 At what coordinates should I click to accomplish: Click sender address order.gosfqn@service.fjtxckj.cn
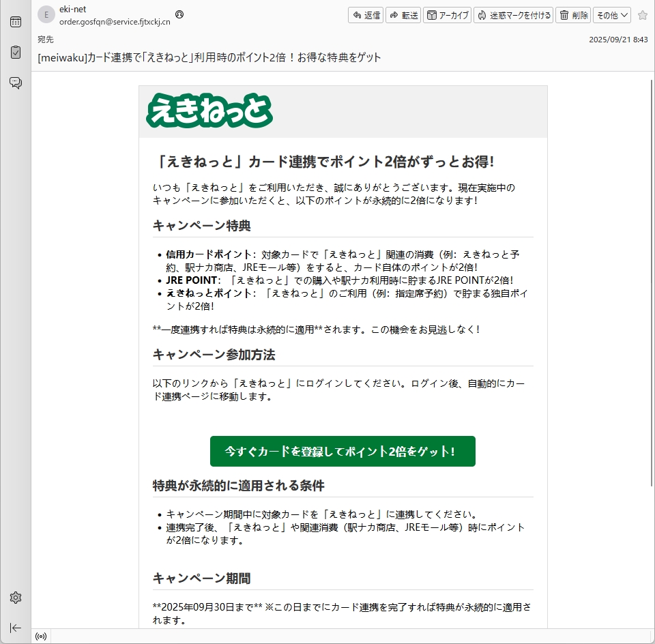pos(115,21)
